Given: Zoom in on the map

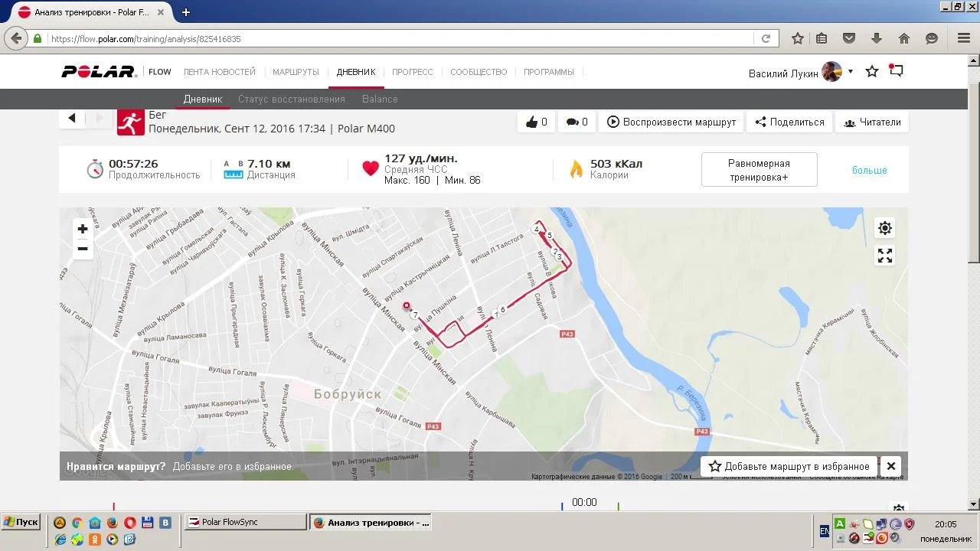Looking at the screenshot, I should (83, 229).
